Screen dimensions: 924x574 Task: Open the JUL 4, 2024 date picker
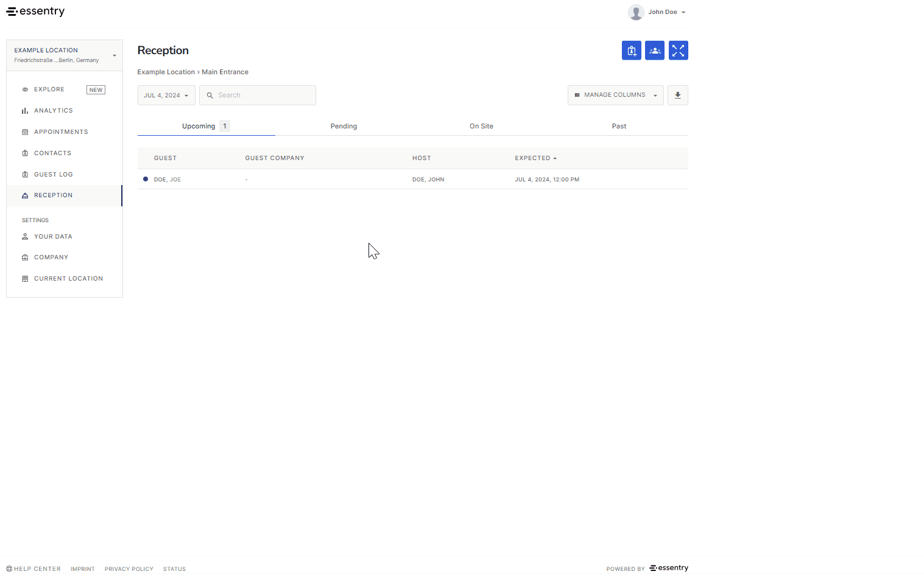tap(166, 96)
